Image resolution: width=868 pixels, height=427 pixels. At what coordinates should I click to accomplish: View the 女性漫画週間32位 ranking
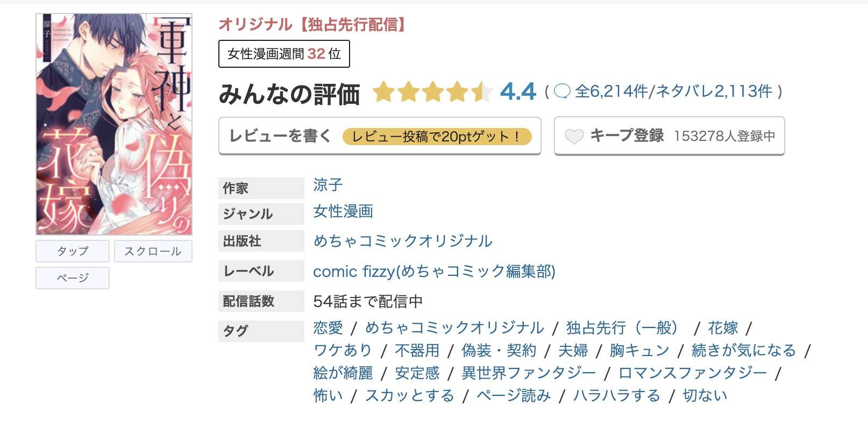pyautogui.click(x=283, y=53)
